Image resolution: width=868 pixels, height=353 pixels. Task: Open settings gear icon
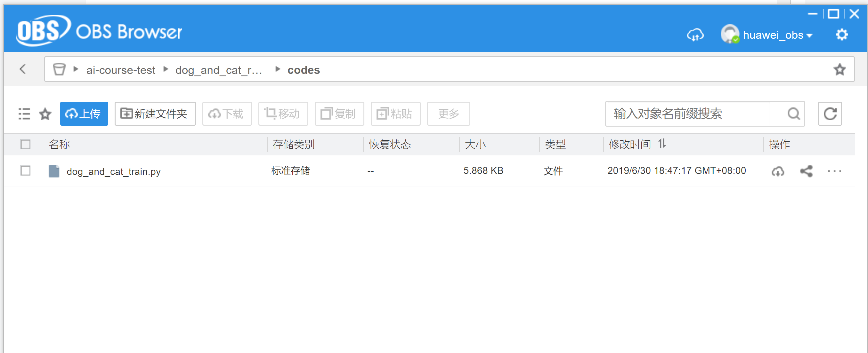coord(841,35)
